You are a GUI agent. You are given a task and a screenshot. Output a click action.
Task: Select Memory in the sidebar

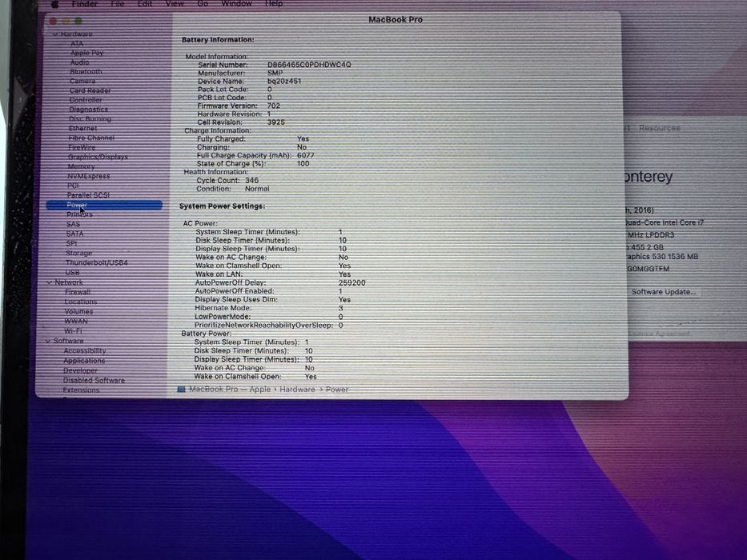coord(81,166)
